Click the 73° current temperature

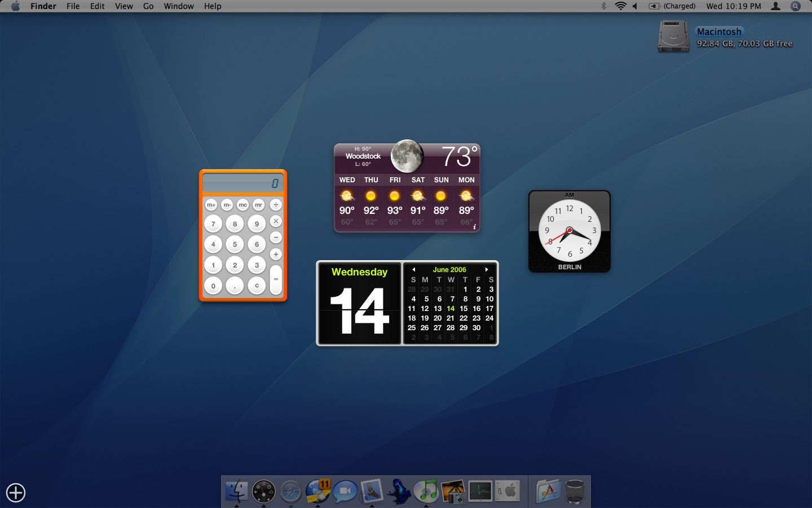point(460,156)
